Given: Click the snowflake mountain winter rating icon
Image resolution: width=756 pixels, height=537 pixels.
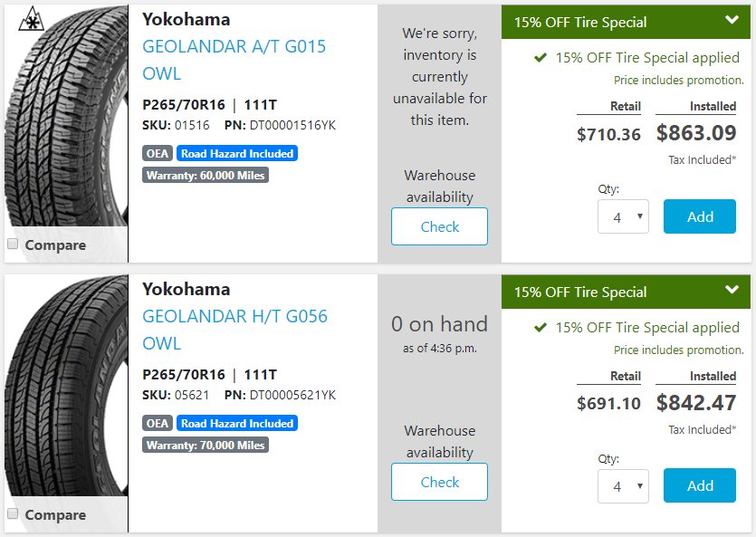Looking at the screenshot, I should coord(32,19).
